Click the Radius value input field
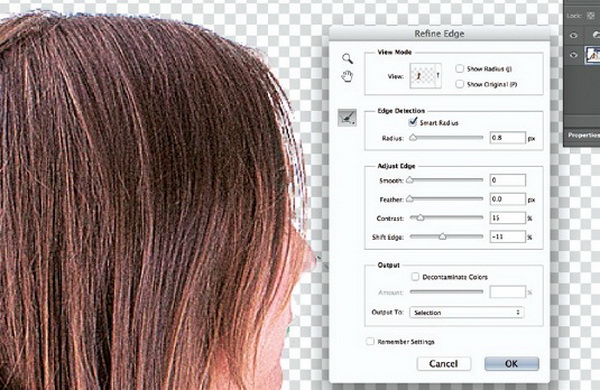Viewport: 600px width, 390px height. click(507, 137)
